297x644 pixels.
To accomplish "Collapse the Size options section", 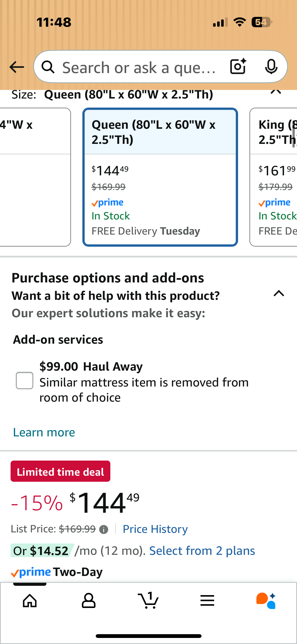I will click(x=276, y=92).
